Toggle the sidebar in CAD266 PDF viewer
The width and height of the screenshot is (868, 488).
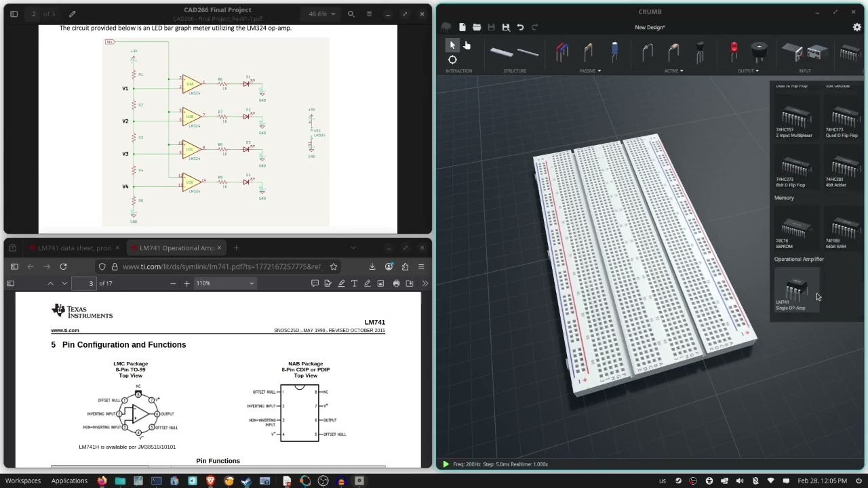[x=14, y=14]
